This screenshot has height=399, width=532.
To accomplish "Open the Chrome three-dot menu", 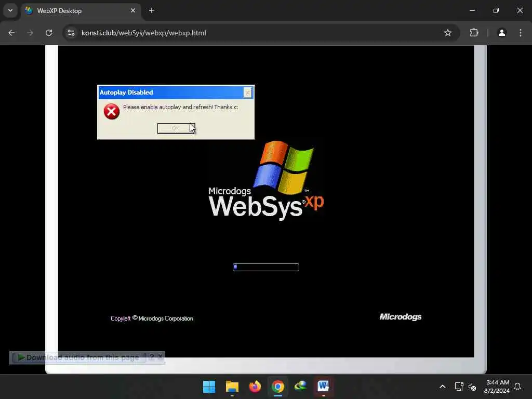I will tap(521, 33).
